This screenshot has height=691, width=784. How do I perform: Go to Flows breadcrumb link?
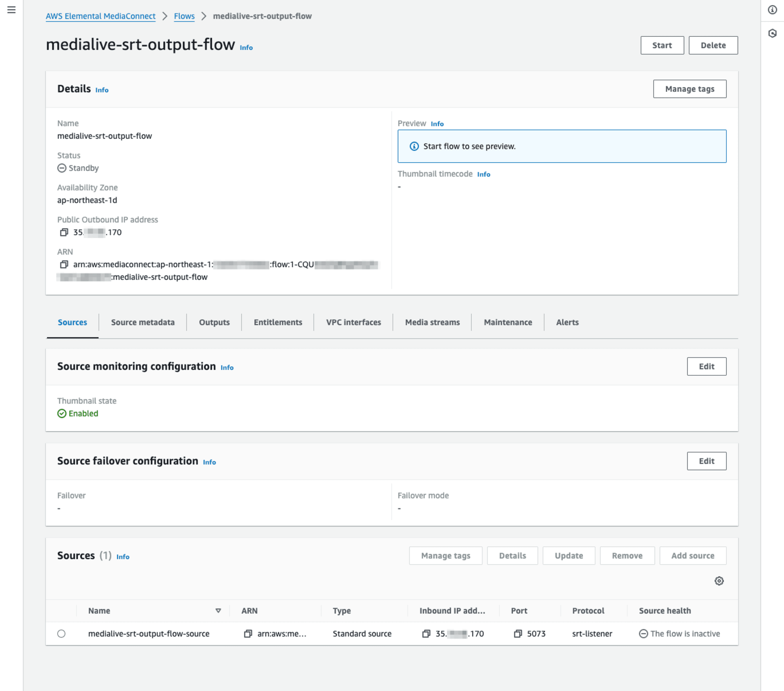pos(184,16)
